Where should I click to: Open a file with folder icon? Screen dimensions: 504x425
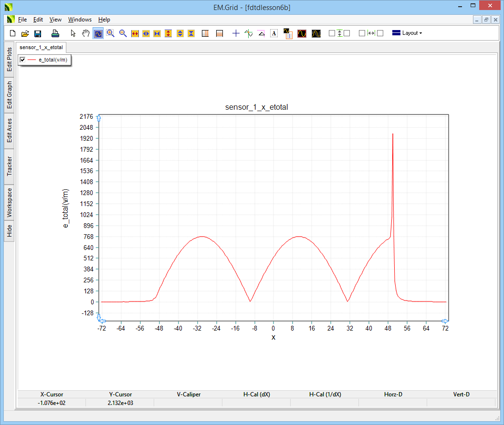[25, 33]
